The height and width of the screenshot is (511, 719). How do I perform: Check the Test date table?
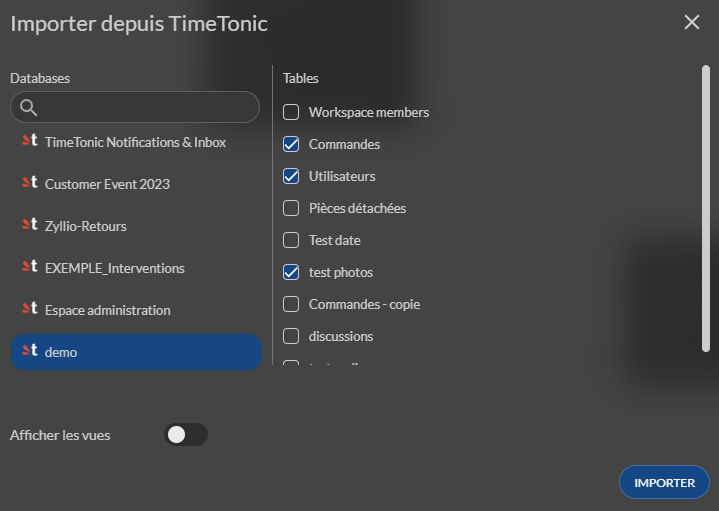291,240
